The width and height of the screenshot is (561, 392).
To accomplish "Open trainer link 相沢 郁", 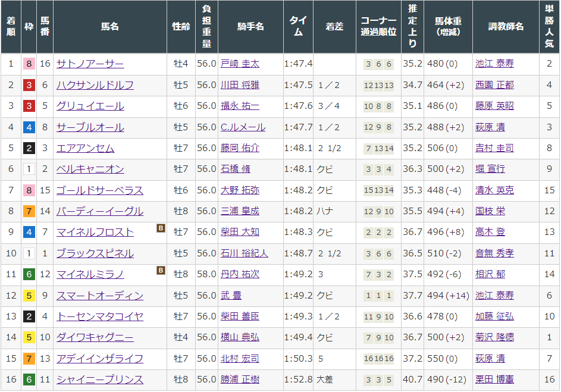I will (490, 274).
